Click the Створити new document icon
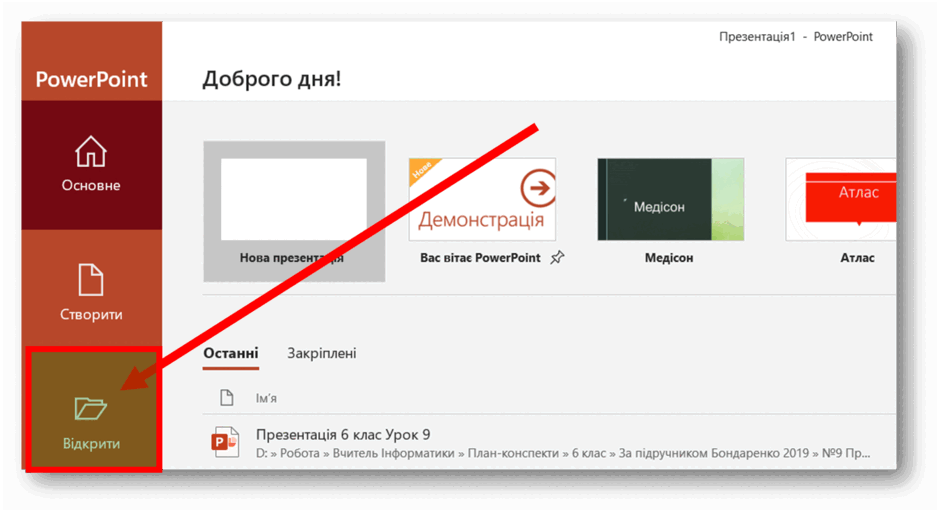 point(91,280)
